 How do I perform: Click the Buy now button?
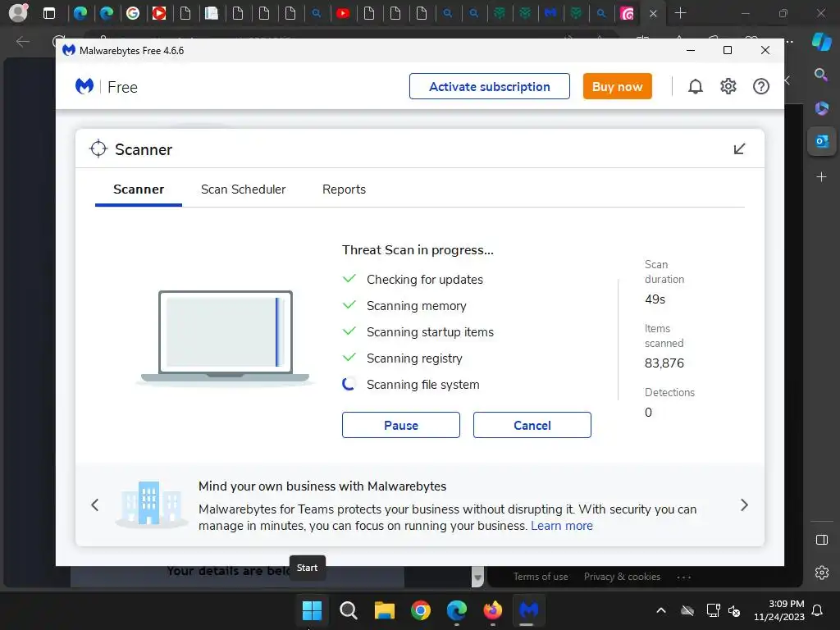(617, 86)
